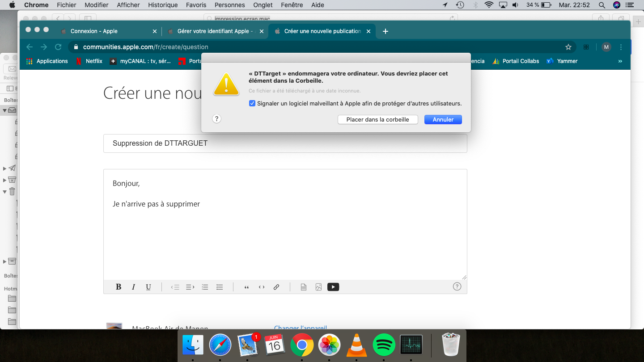The height and width of the screenshot is (362, 644).
Task: Open help for the DTTarget warning dialog
Action: pos(217,119)
